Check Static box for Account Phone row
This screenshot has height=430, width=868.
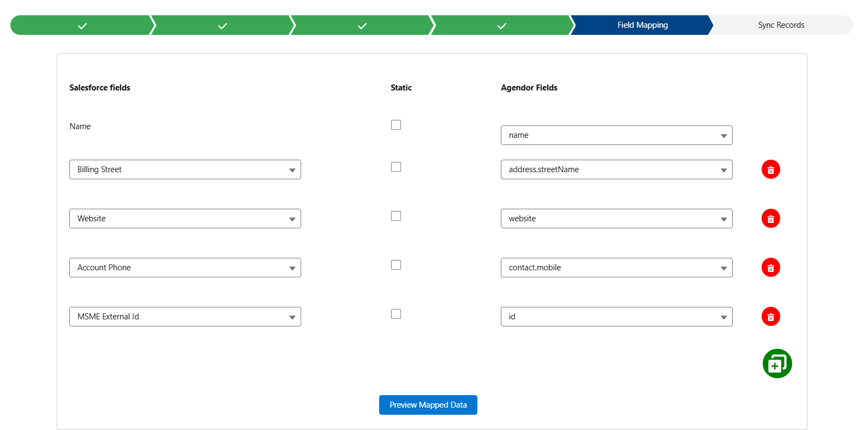pos(396,265)
